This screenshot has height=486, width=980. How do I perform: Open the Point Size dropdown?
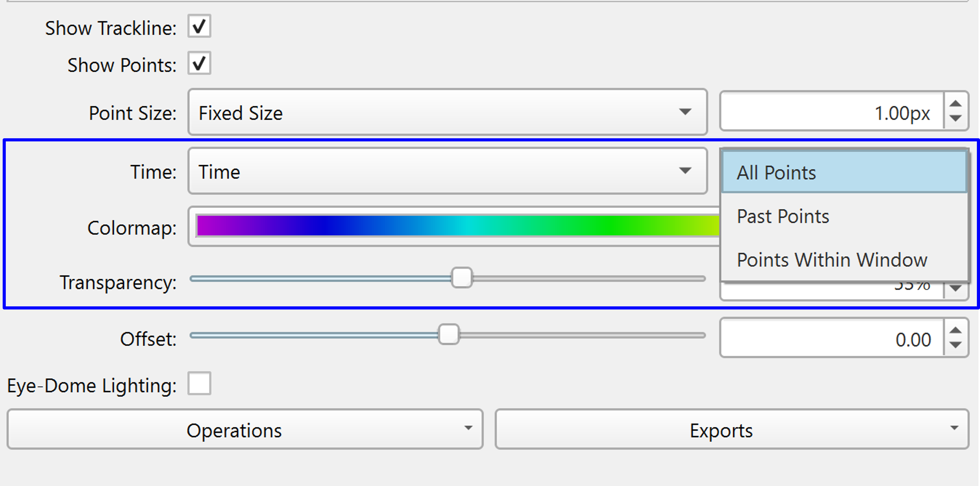447,112
